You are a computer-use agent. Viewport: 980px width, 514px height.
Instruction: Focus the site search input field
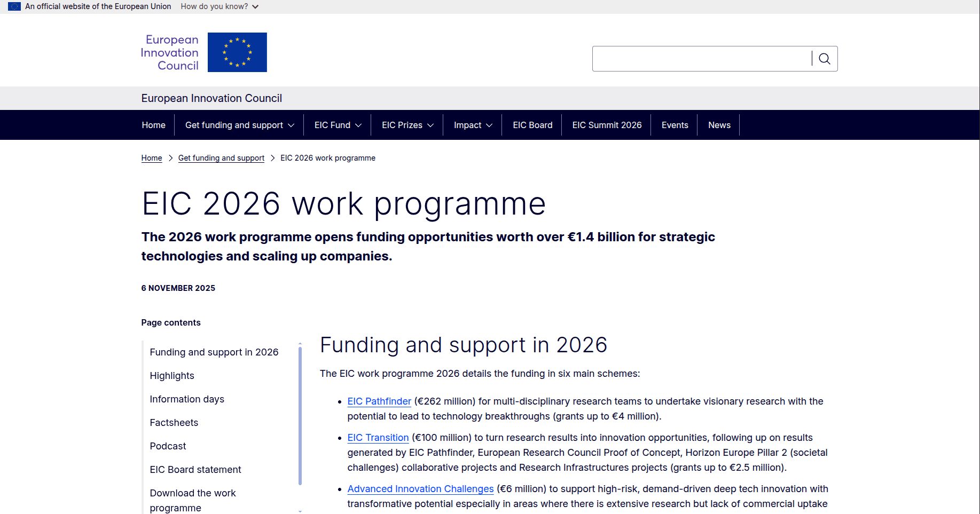(x=702, y=59)
